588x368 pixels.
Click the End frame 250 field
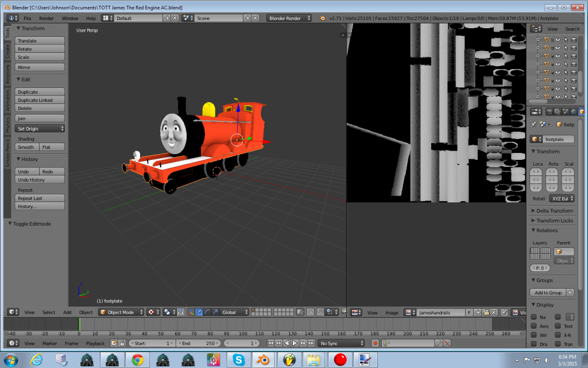(x=199, y=343)
